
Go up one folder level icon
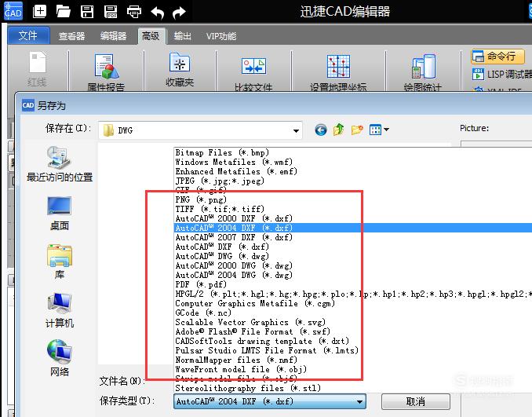point(339,130)
